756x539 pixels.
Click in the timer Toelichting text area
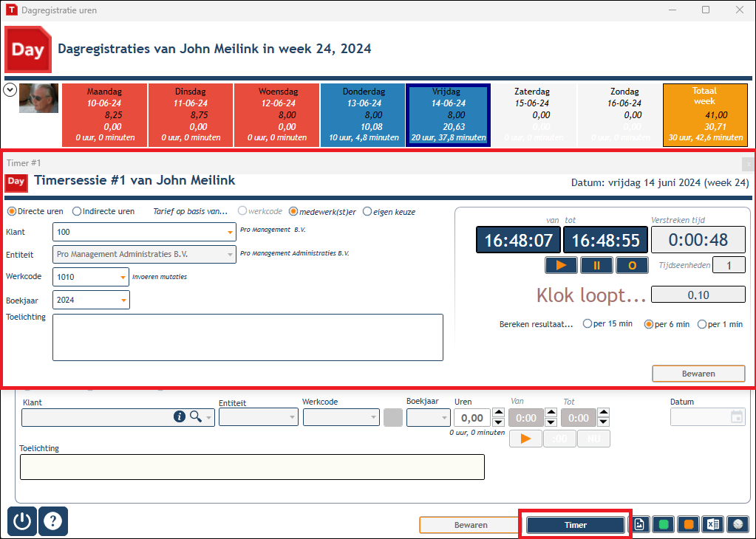248,337
